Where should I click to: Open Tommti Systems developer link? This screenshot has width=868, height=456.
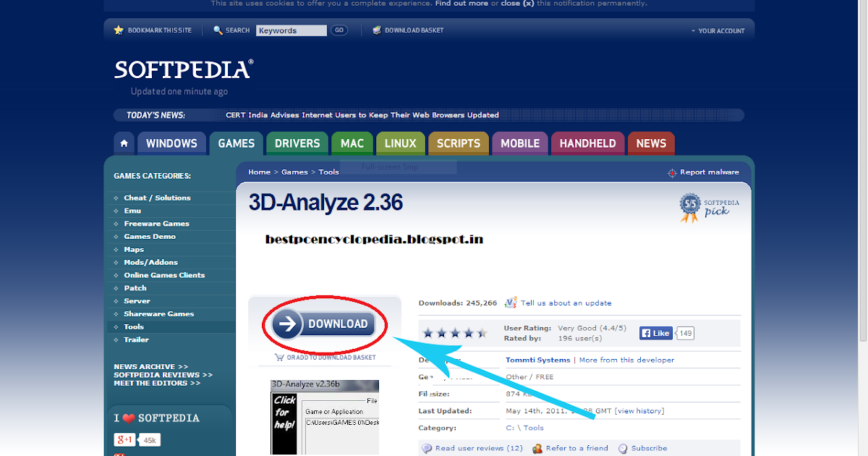pyautogui.click(x=538, y=360)
